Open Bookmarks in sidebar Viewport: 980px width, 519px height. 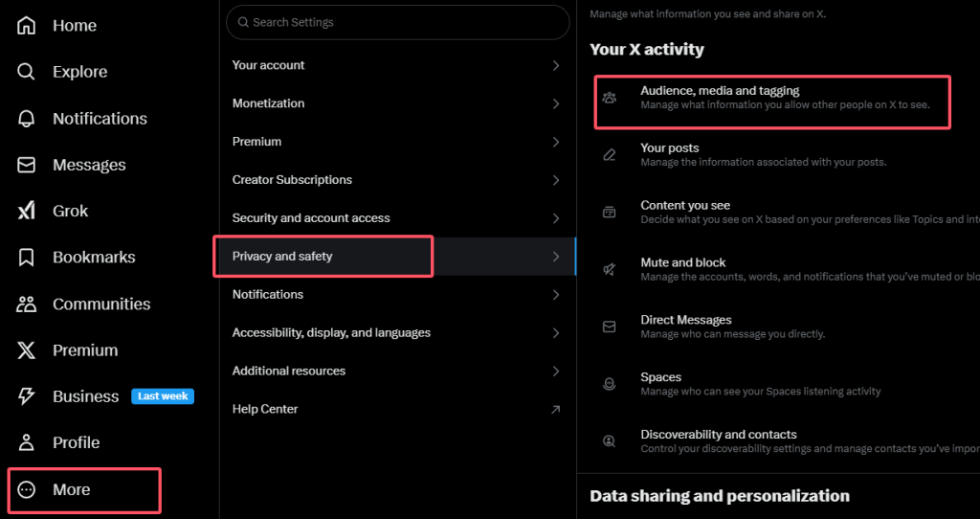(94, 258)
